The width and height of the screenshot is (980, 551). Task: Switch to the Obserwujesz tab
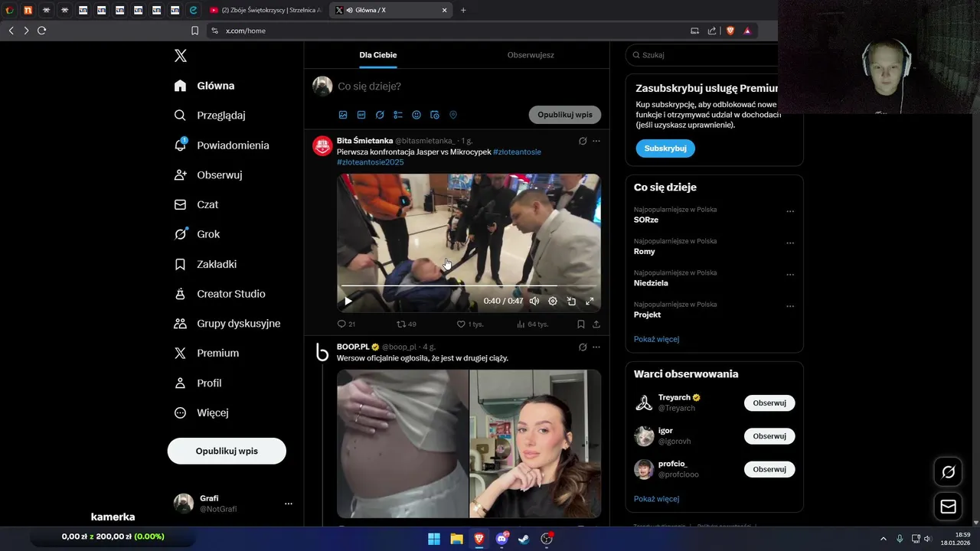click(x=531, y=55)
